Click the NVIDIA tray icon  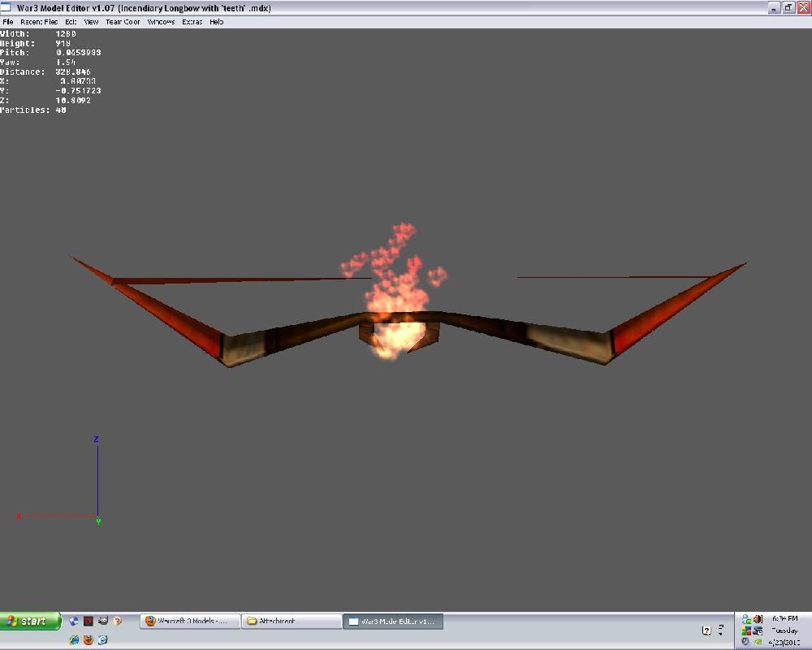[758, 642]
